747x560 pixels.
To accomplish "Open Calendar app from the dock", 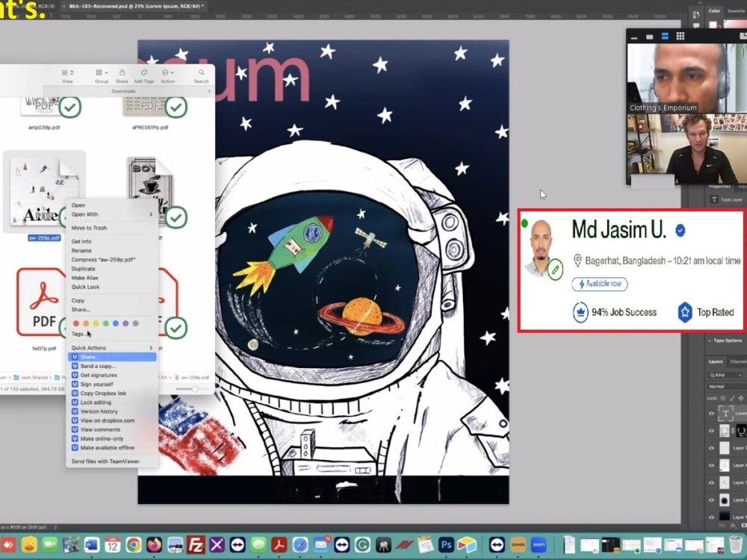I will pos(113,545).
